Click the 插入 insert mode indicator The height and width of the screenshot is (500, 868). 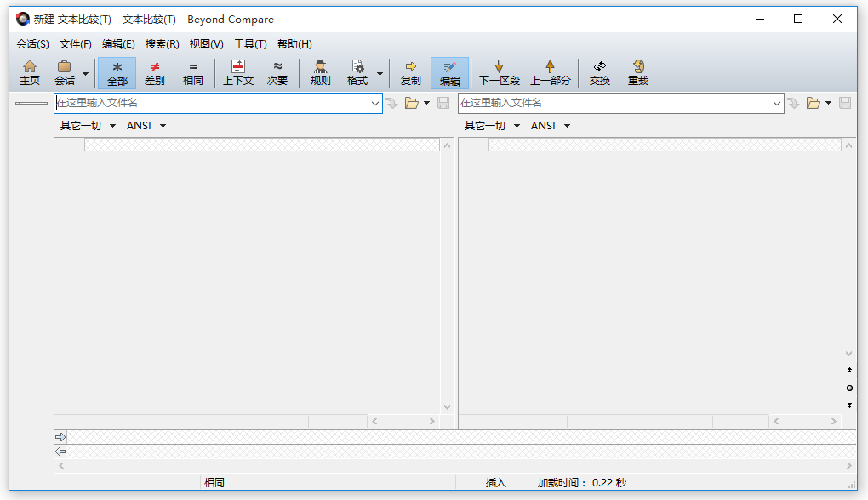pyautogui.click(x=496, y=482)
